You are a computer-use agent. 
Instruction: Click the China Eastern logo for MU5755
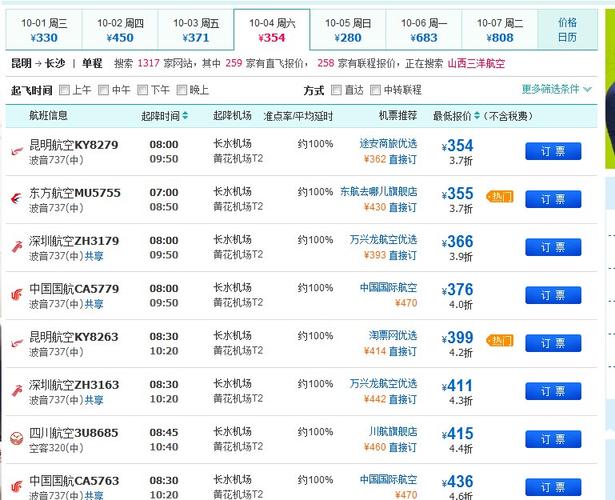tap(16, 199)
